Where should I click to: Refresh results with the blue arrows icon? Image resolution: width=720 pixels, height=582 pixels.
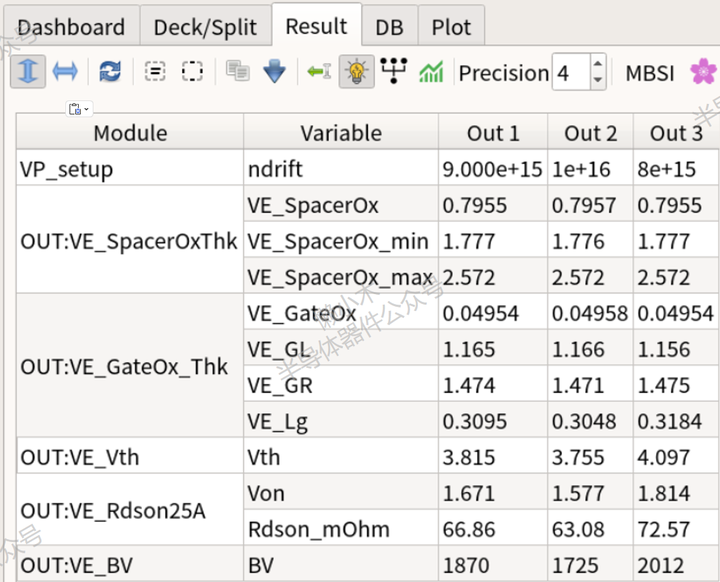point(110,72)
